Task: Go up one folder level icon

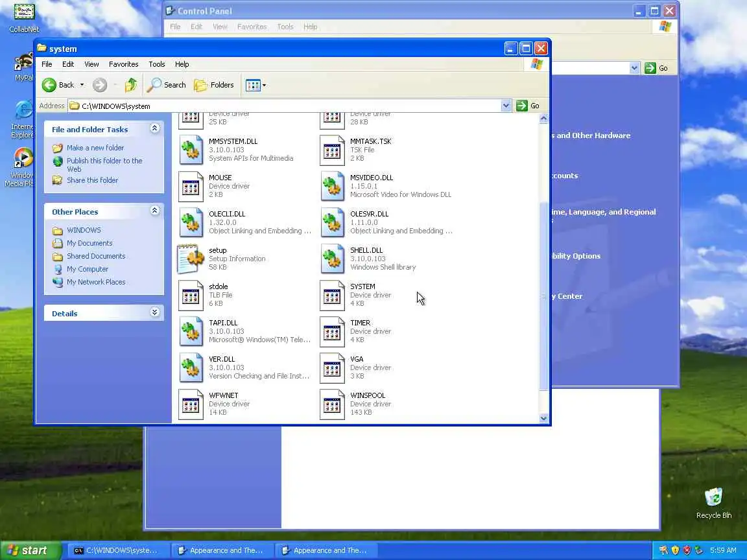Action: coord(130,86)
